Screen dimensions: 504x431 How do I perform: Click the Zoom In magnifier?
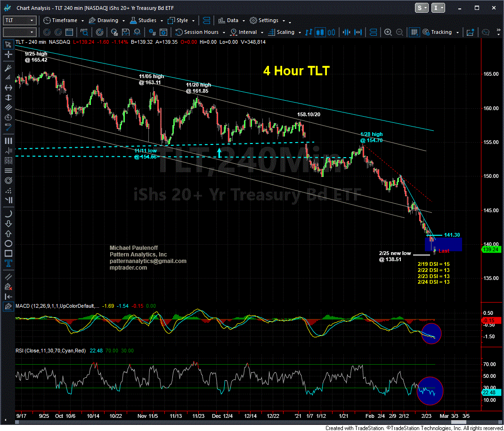(388, 32)
